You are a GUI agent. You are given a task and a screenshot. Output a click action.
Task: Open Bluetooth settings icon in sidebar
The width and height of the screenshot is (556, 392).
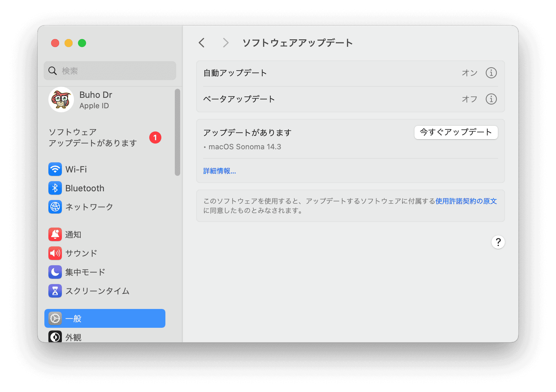(55, 188)
